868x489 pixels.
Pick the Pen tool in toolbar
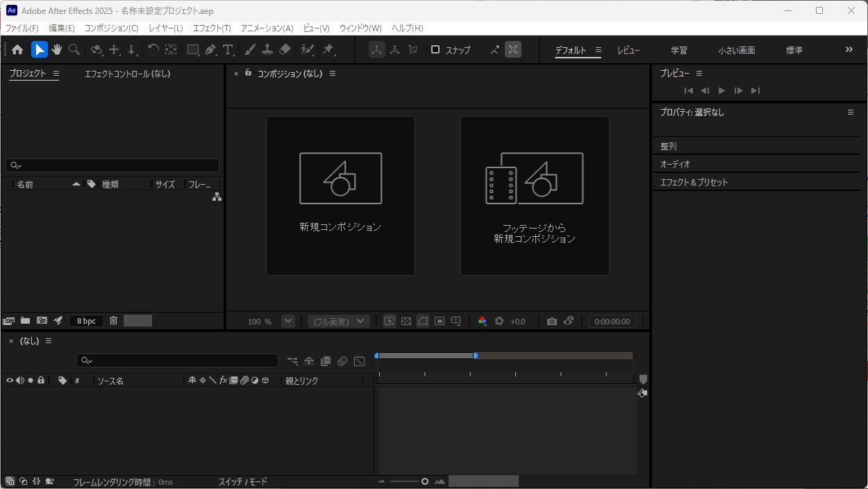tap(210, 49)
